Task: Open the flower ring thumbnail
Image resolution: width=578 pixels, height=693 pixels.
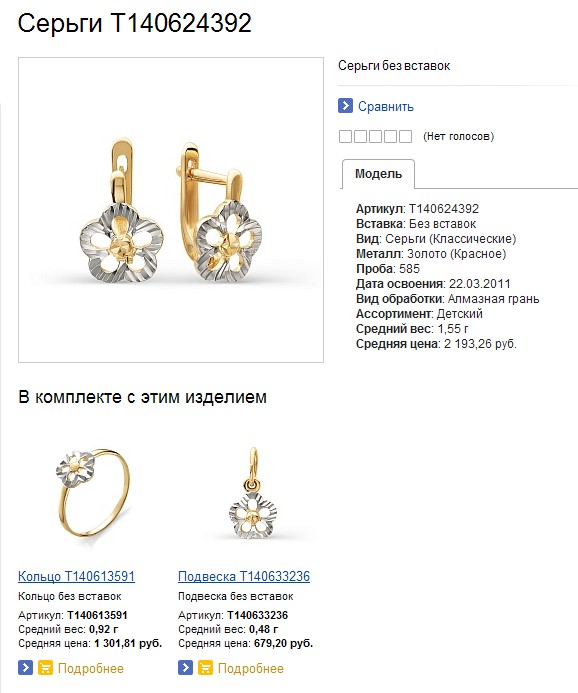Action: (94, 493)
